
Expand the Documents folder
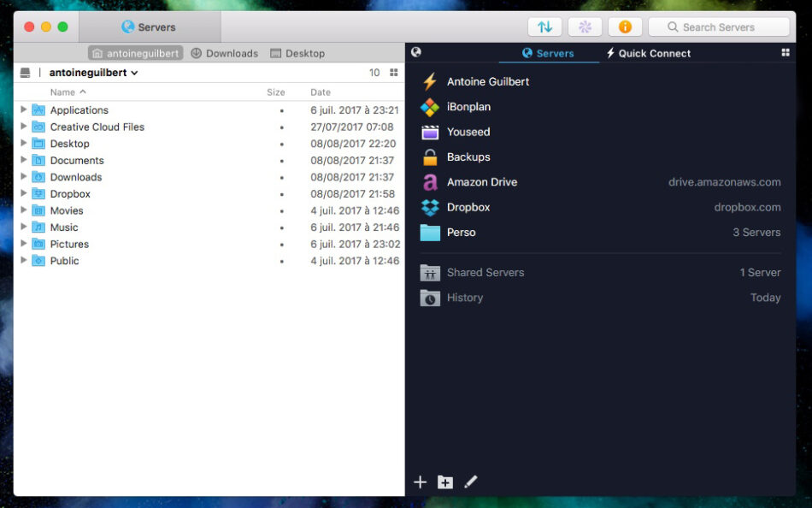point(23,160)
